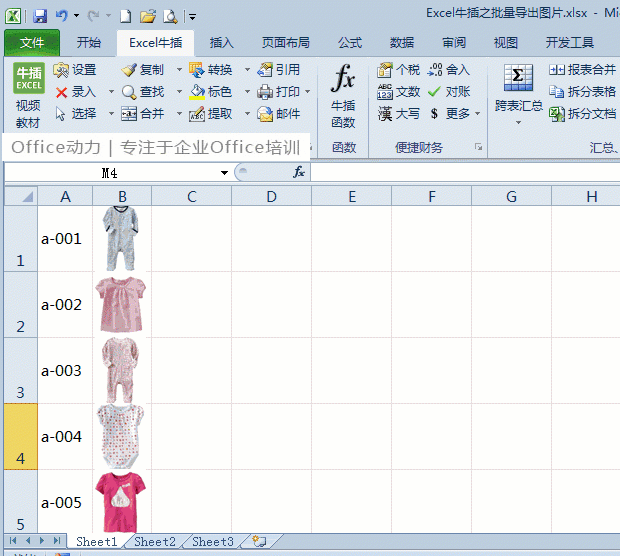Click the 跨表汇总 sigma icon
Screen dimensions: 620x556
[x=518, y=78]
